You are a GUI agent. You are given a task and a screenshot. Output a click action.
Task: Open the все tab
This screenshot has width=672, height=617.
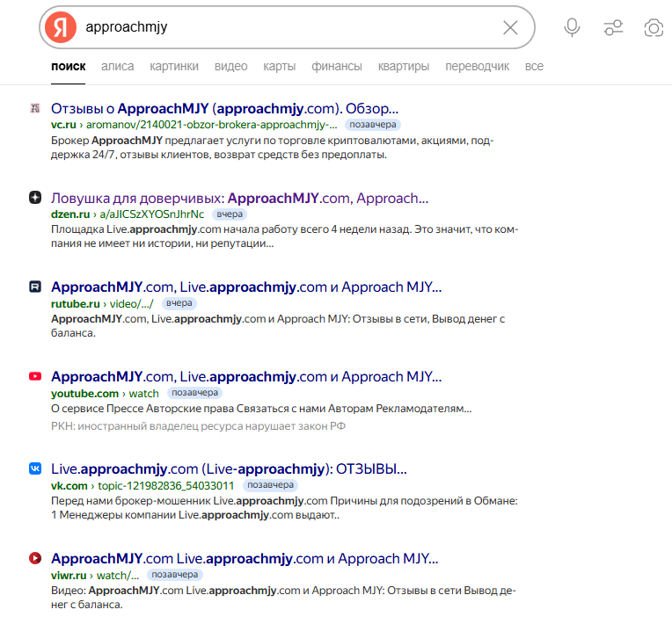click(534, 67)
